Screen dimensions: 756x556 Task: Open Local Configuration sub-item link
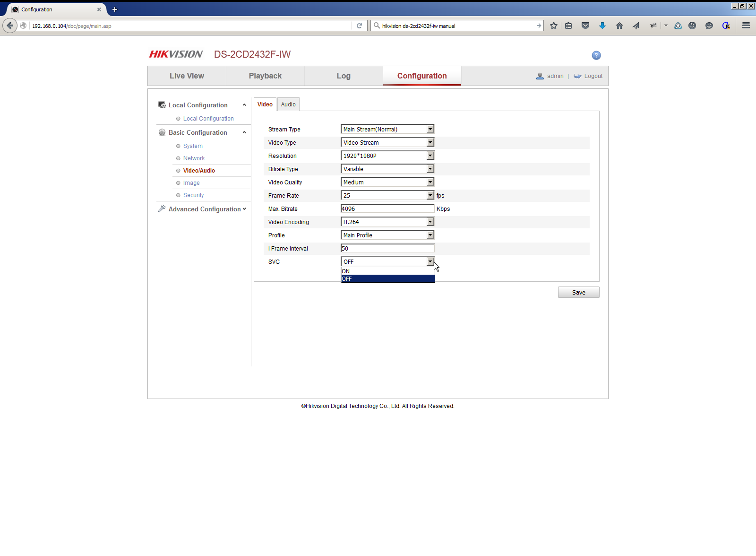tap(208, 119)
